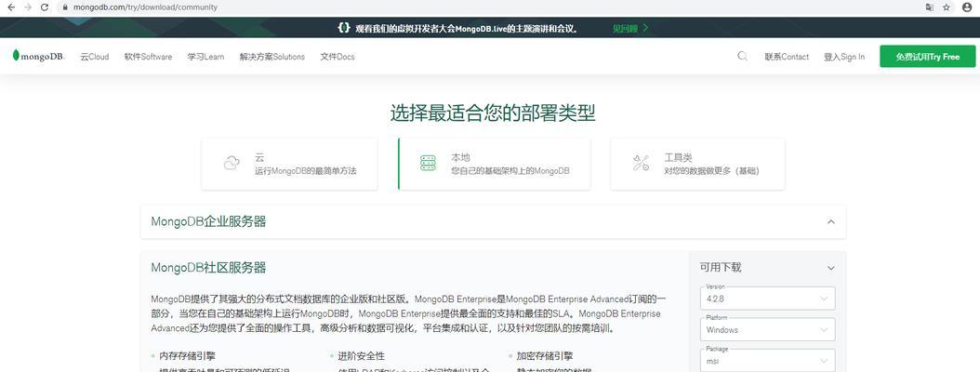Click the cloud deployment icon
Viewport: 980px width, 372px height.
(x=232, y=163)
